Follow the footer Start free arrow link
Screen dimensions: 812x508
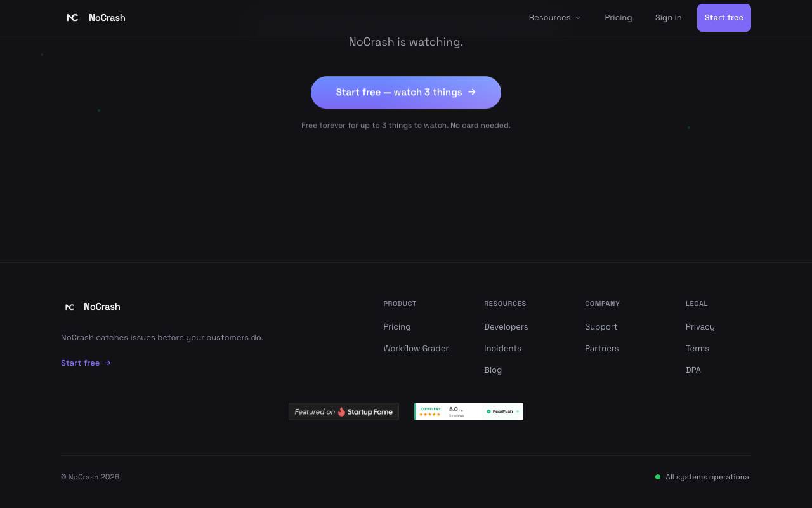tap(86, 363)
